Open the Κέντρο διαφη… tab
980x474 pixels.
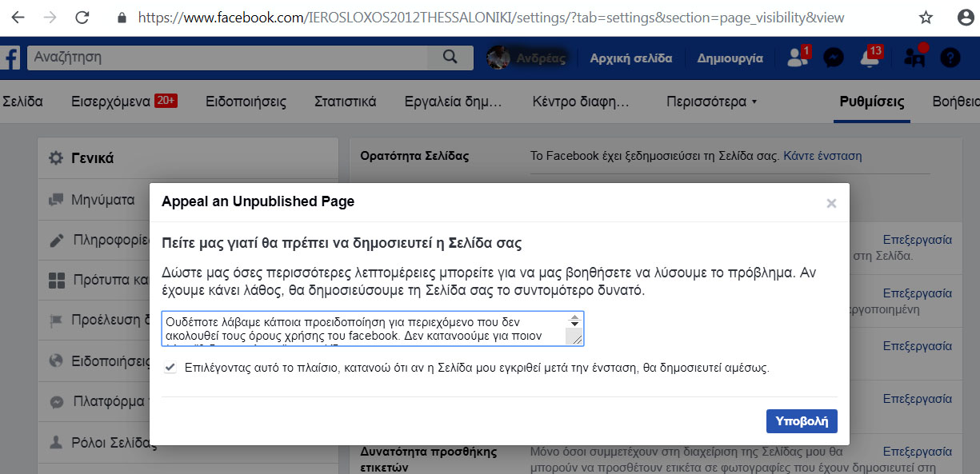click(x=581, y=102)
